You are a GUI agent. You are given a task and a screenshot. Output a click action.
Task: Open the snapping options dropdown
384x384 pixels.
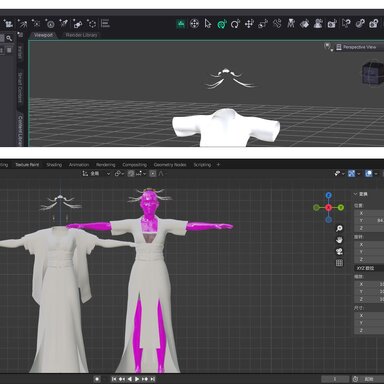141,174
